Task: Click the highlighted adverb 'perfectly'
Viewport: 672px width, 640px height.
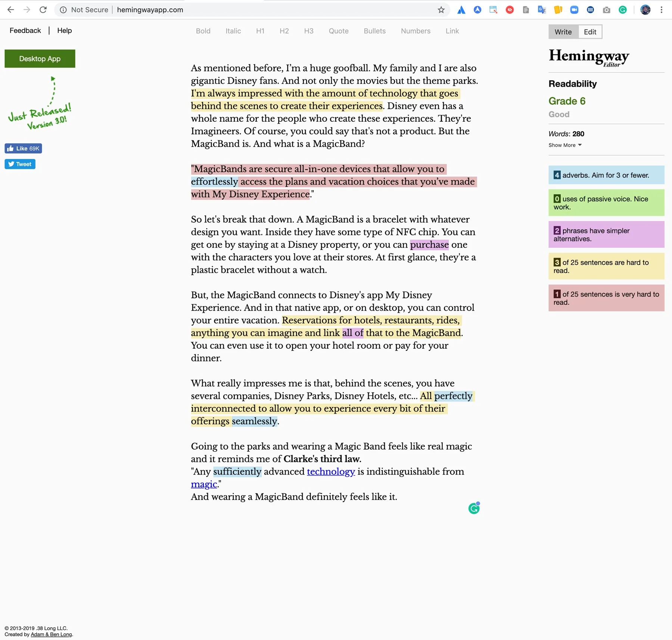Action: tap(453, 396)
